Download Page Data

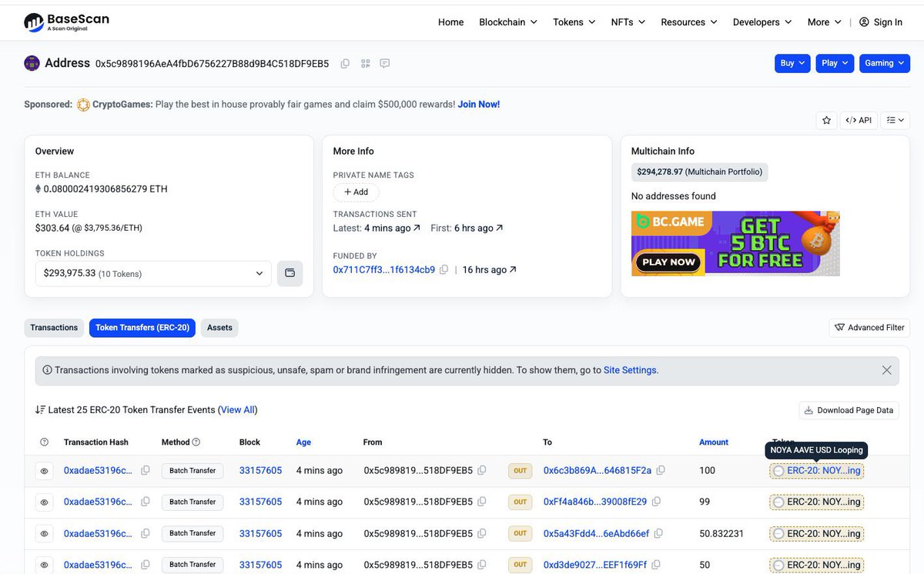coord(849,410)
